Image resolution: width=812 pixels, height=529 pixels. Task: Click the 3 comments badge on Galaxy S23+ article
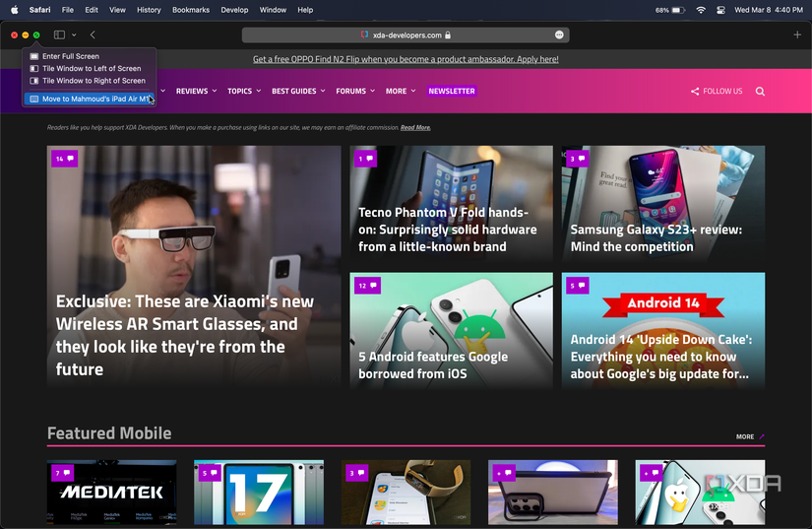578,159
